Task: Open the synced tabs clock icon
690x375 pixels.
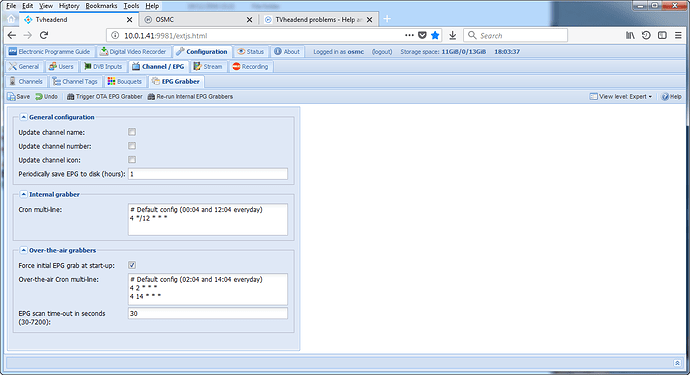Action: click(x=646, y=35)
